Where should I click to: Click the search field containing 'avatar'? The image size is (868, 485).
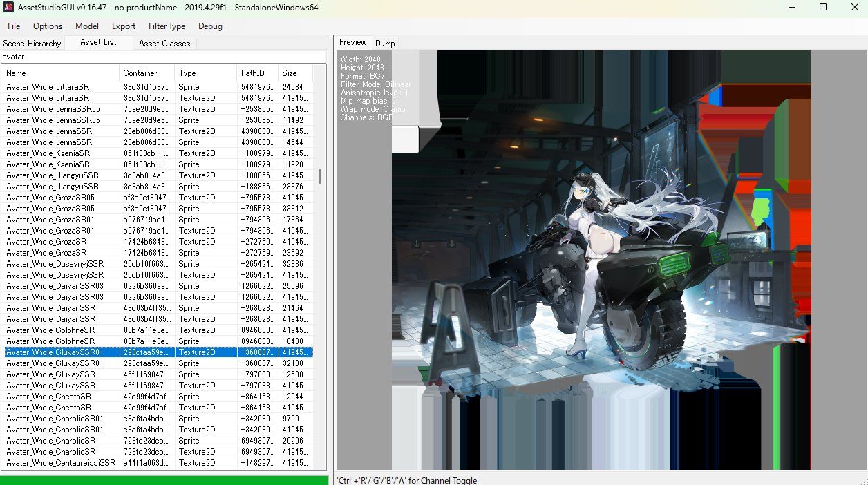[x=163, y=57]
